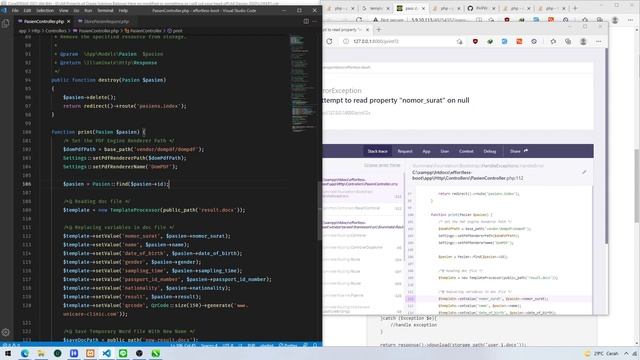Open the edit pencil icon in the stack frame header
The width and height of the screenshot is (640, 360).
[584, 172]
